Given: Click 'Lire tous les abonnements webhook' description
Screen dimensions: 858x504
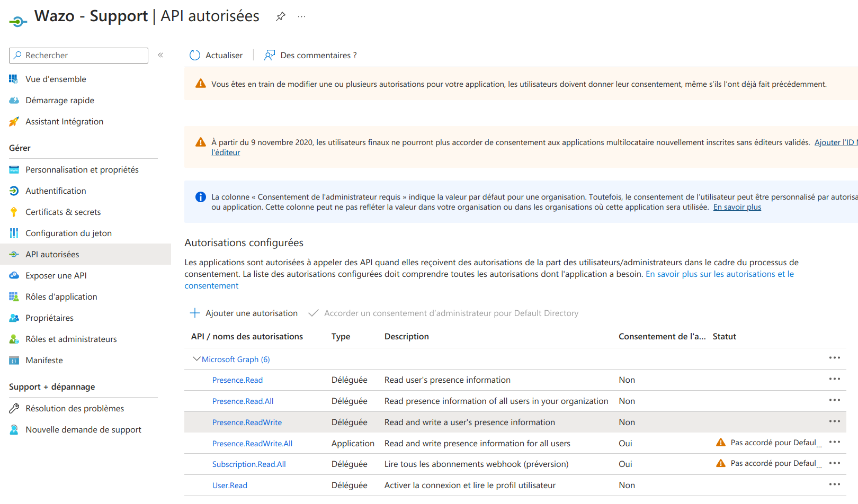Looking at the screenshot, I should click(476, 464).
